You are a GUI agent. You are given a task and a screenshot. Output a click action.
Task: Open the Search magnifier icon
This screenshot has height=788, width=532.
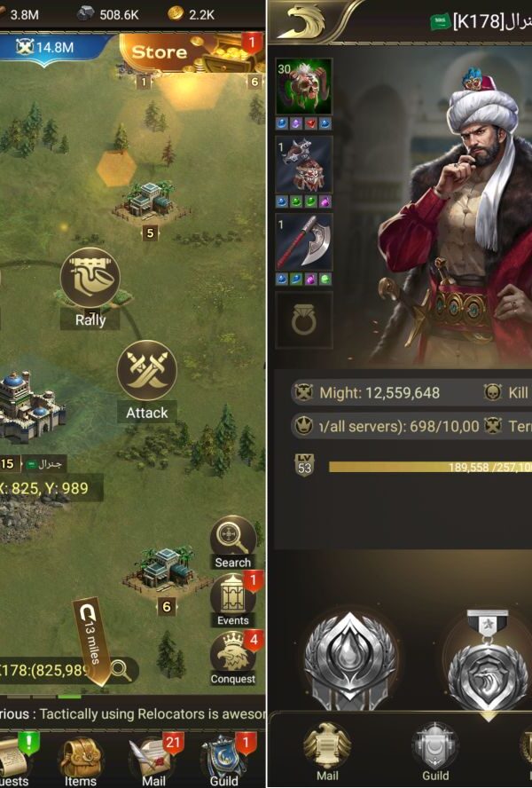click(x=232, y=537)
